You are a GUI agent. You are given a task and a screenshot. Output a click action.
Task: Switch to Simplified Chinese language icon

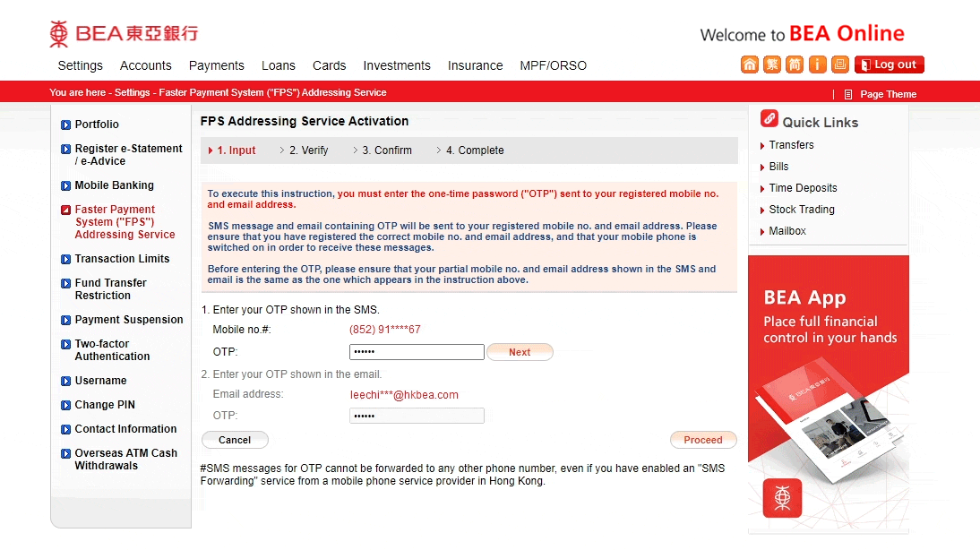(795, 64)
